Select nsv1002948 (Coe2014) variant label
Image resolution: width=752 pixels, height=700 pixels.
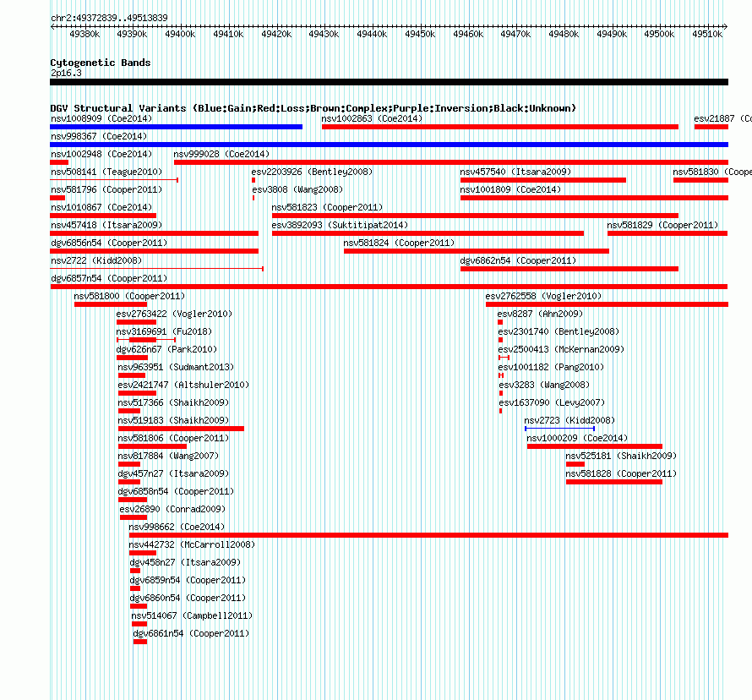pos(101,154)
